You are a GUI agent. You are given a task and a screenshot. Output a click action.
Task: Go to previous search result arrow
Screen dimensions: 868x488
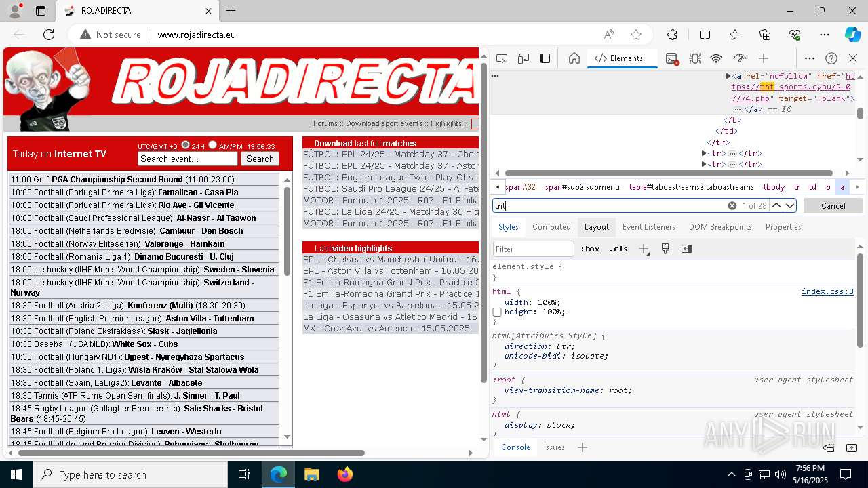click(776, 205)
